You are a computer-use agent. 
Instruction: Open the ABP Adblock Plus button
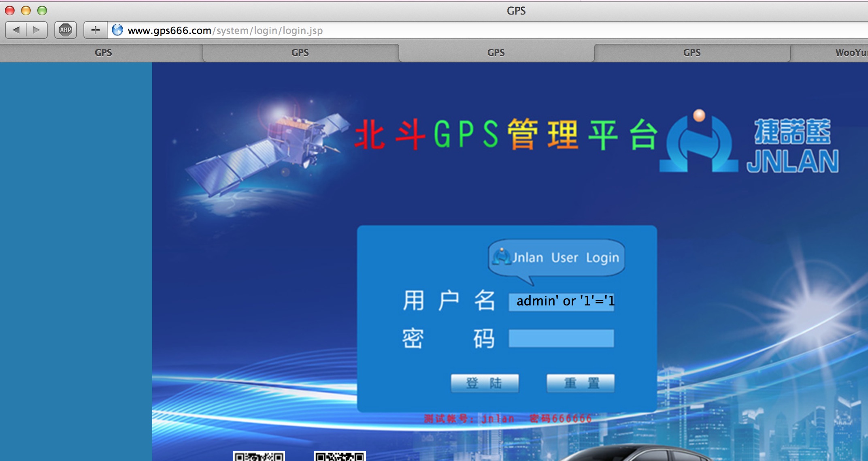(66, 30)
